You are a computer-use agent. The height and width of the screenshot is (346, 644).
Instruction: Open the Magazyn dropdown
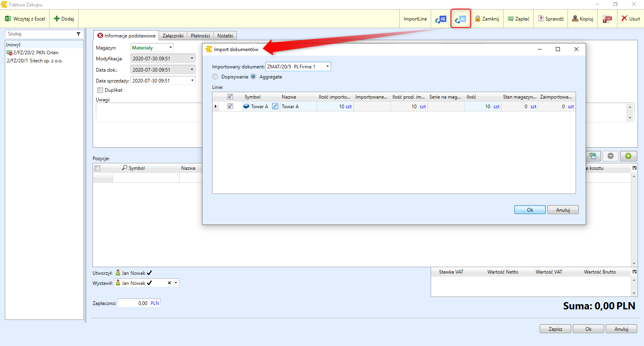pos(170,48)
